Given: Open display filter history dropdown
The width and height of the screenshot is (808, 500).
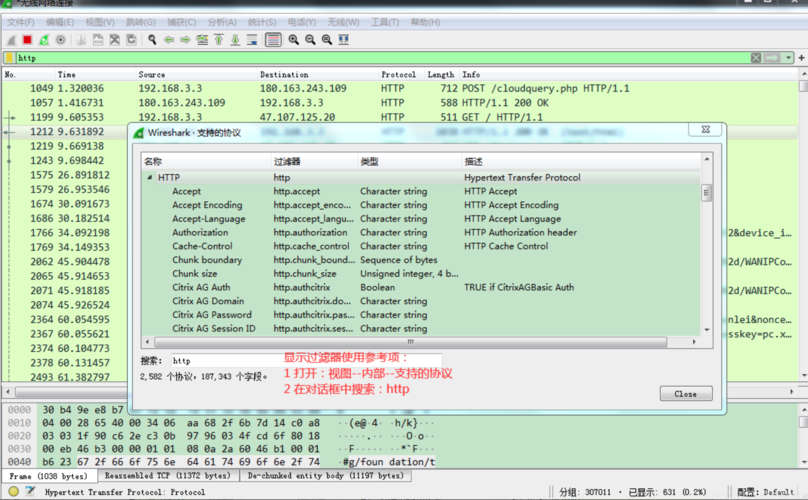Looking at the screenshot, I should [788, 58].
